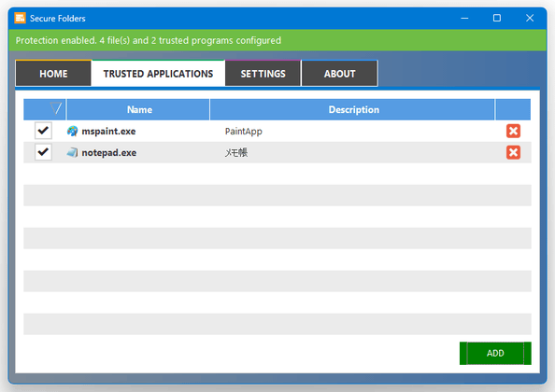Image resolution: width=555 pixels, height=392 pixels.
Task: Sort list by Description column header
Action: tap(352, 109)
